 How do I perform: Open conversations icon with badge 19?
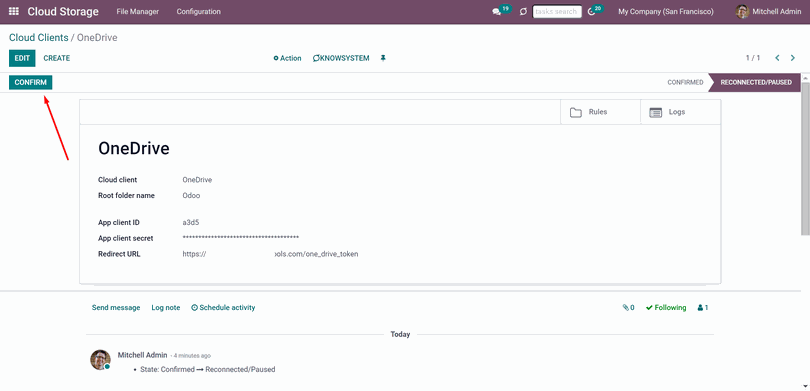pyautogui.click(x=501, y=11)
